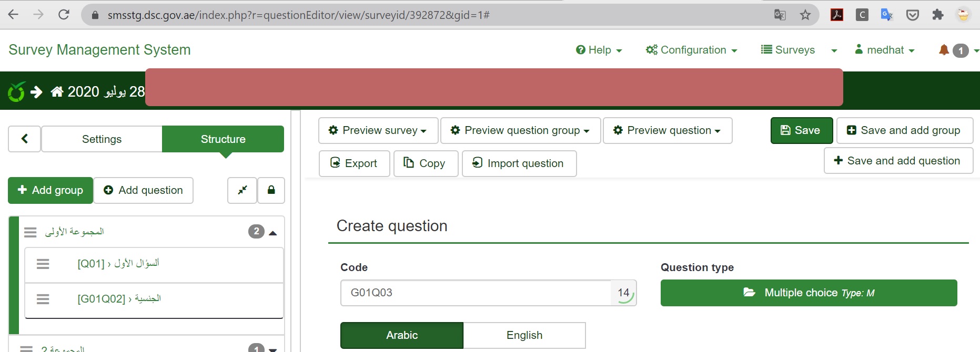This screenshot has height=352, width=980.
Task: Open the Configuration menu
Action: pyautogui.click(x=691, y=50)
